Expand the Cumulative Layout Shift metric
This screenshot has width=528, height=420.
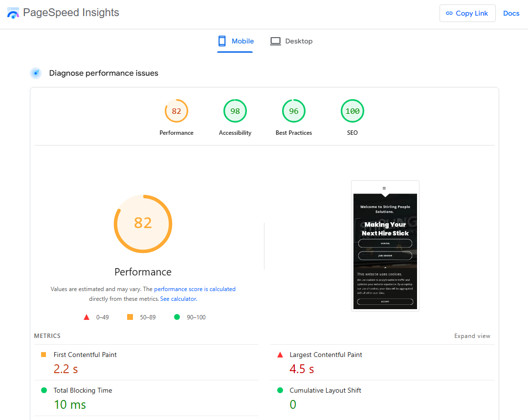pyautogui.click(x=325, y=391)
